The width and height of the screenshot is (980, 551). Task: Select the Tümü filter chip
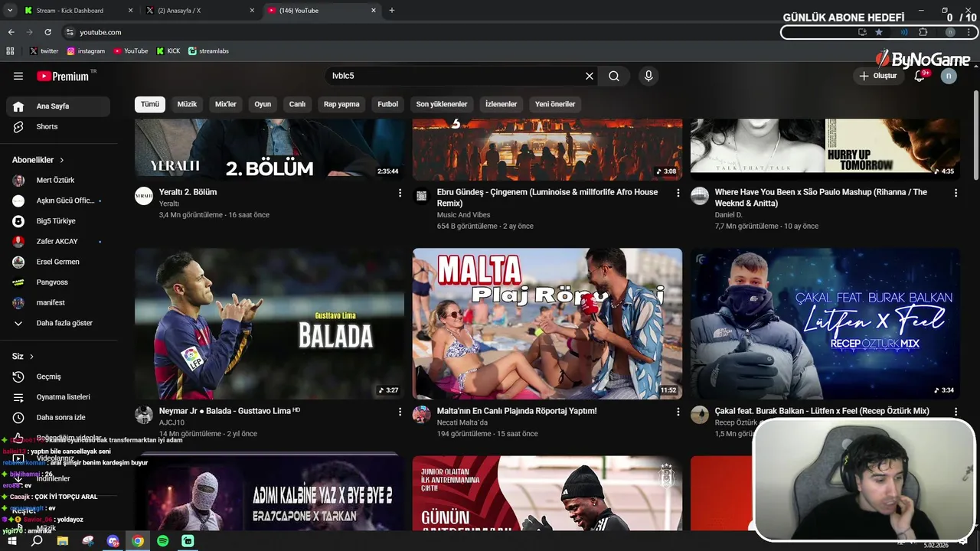pos(150,104)
